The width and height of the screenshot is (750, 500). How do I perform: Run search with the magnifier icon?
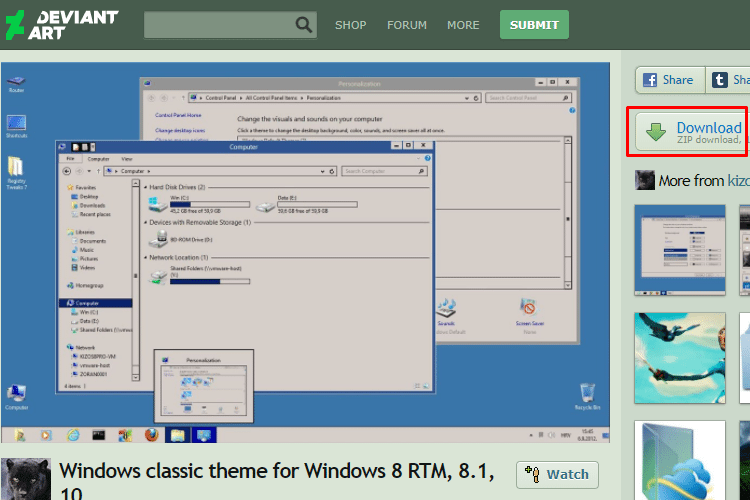coord(303,24)
